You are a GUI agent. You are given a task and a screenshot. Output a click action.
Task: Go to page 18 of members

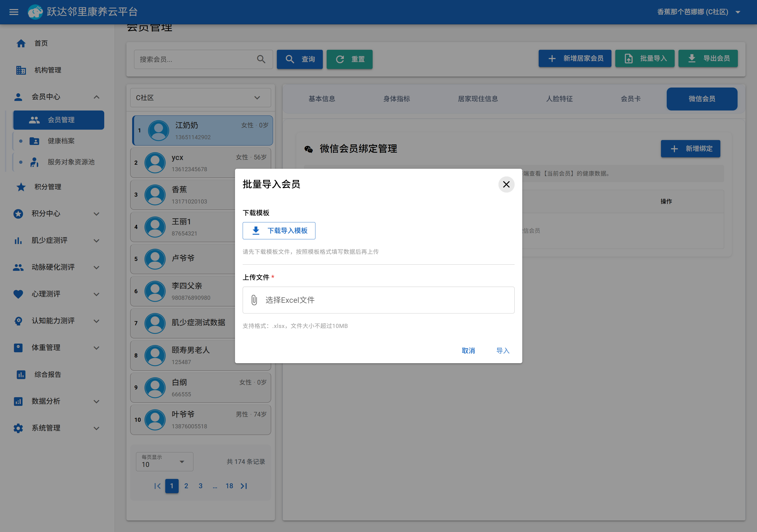click(230, 486)
